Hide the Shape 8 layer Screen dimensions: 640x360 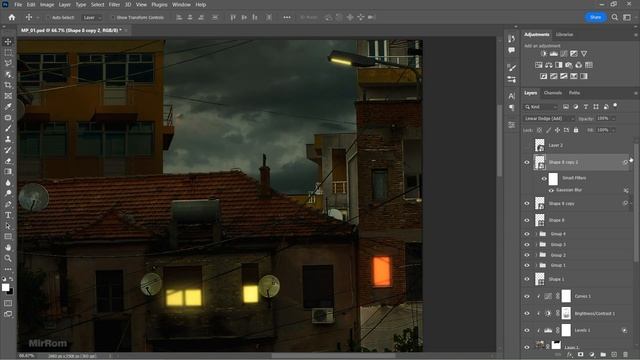coord(527,220)
